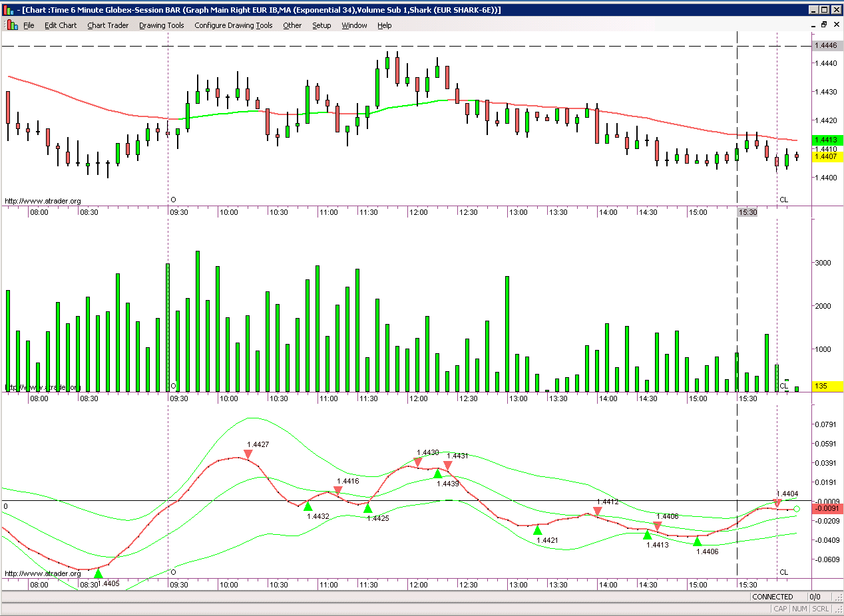
Task: Click the green buy signal marker labeled 1.4425
Action: click(x=367, y=508)
